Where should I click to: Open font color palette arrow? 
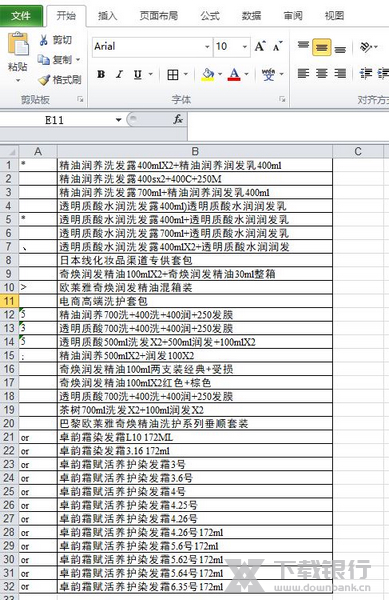[x=246, y=74]
